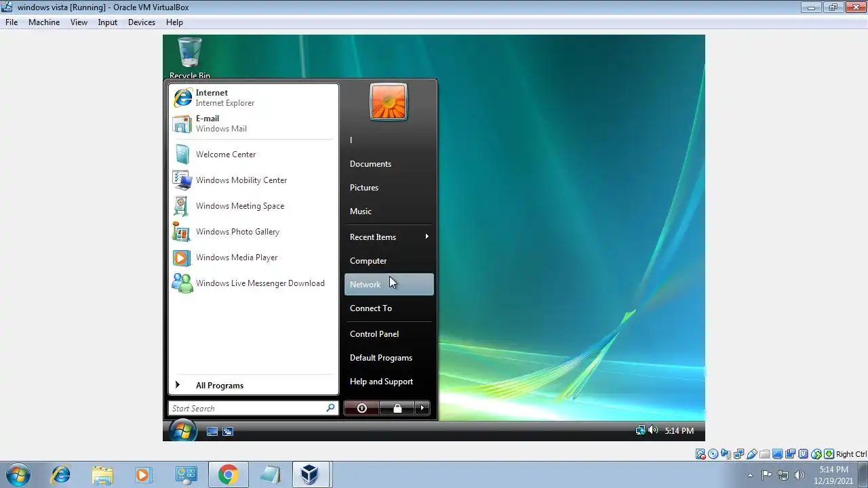The image size is (868, 488).
Task: Start Windows Media Player from Start menu
Action: 253,258
